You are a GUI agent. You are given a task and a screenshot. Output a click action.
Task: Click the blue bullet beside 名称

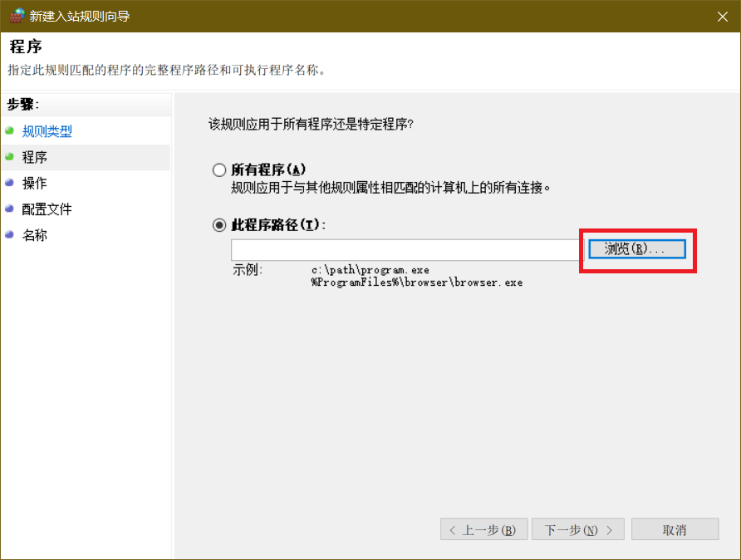coord(10,234)
